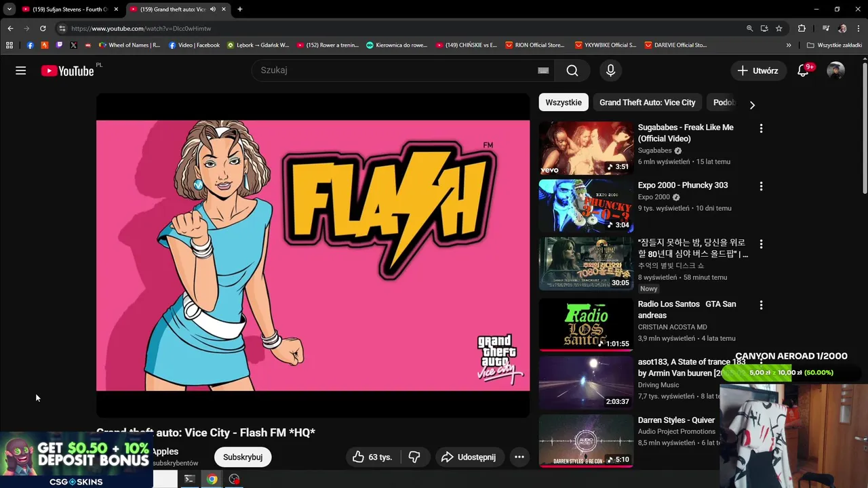Open terminal from the taskbar

tap(190, 479)
